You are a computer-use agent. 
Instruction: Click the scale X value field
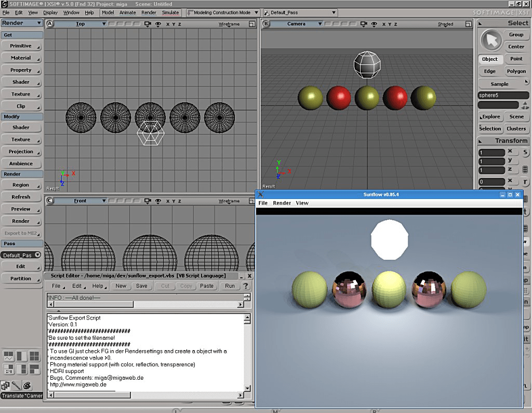tap(491, 153)
